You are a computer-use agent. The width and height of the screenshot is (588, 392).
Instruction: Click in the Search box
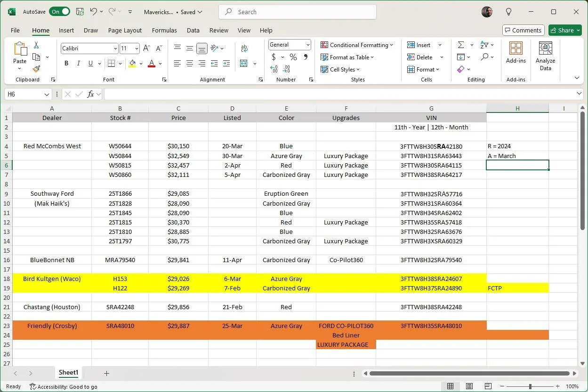[x=298, y=12]
